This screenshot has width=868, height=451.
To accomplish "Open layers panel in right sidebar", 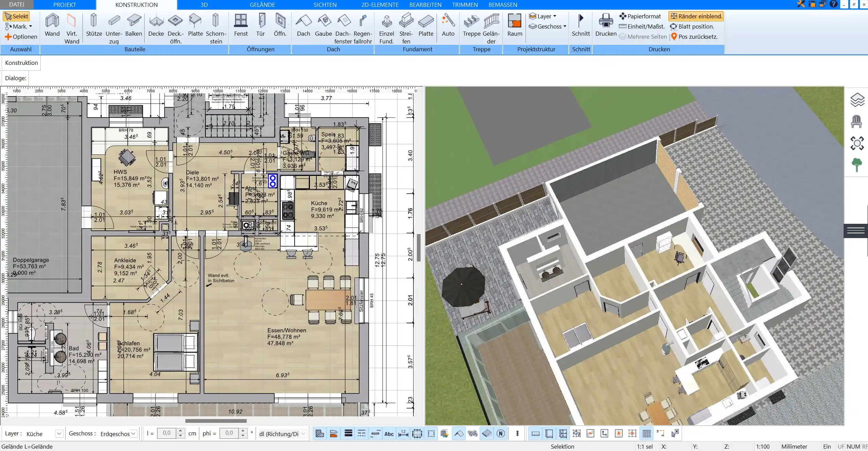I will (857, 100).
